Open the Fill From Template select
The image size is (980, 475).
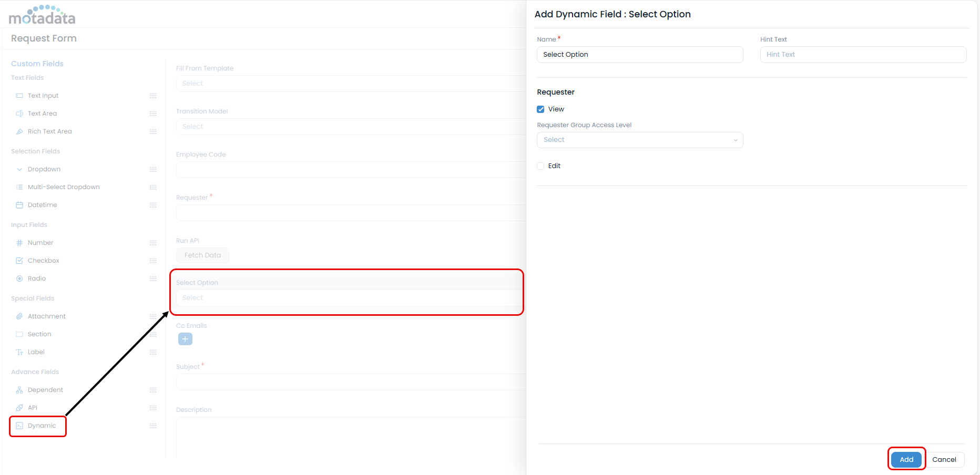351,84
